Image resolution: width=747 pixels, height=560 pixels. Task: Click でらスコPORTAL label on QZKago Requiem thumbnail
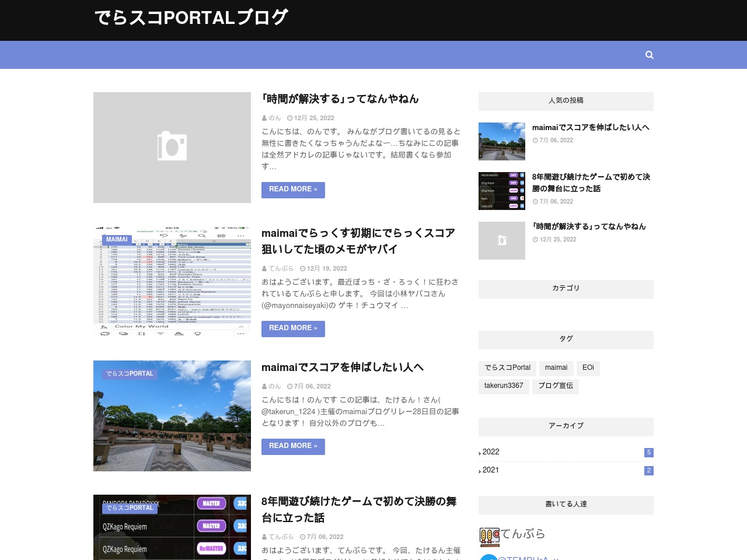[x=130, y=508]
